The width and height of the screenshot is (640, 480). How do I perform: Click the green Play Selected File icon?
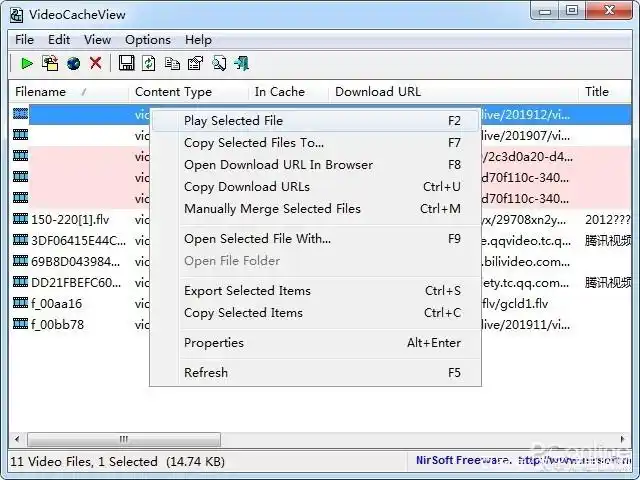click(27, 64)
